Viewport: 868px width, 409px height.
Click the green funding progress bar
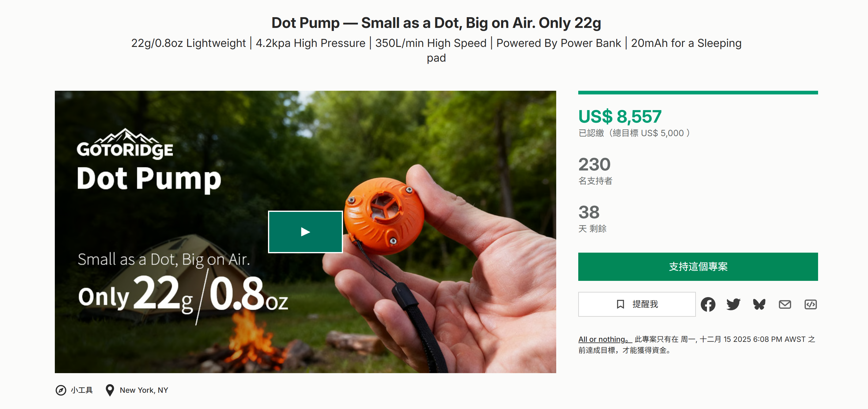pos(698,92)
